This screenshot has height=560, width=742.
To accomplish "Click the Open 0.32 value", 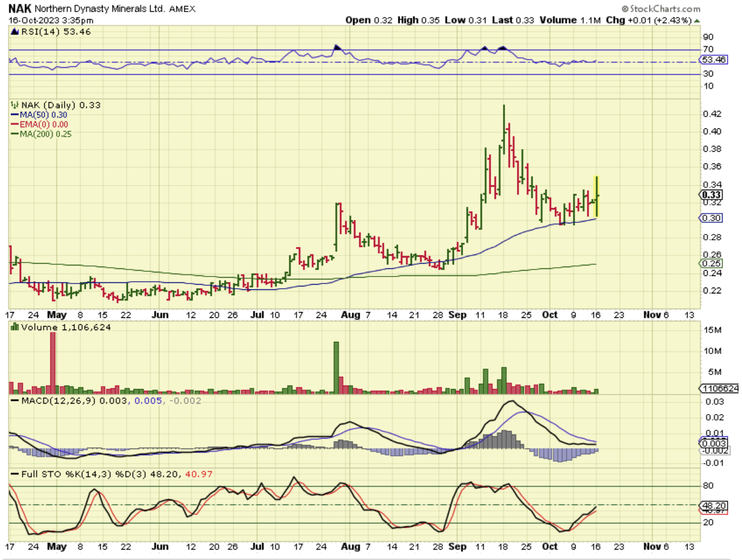I will (369, 20).
